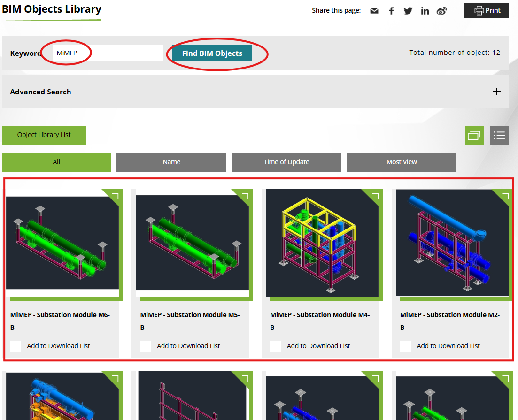Share page on Twitter
Viewport: 518px width, 420px height.
[x=408, y=11]
